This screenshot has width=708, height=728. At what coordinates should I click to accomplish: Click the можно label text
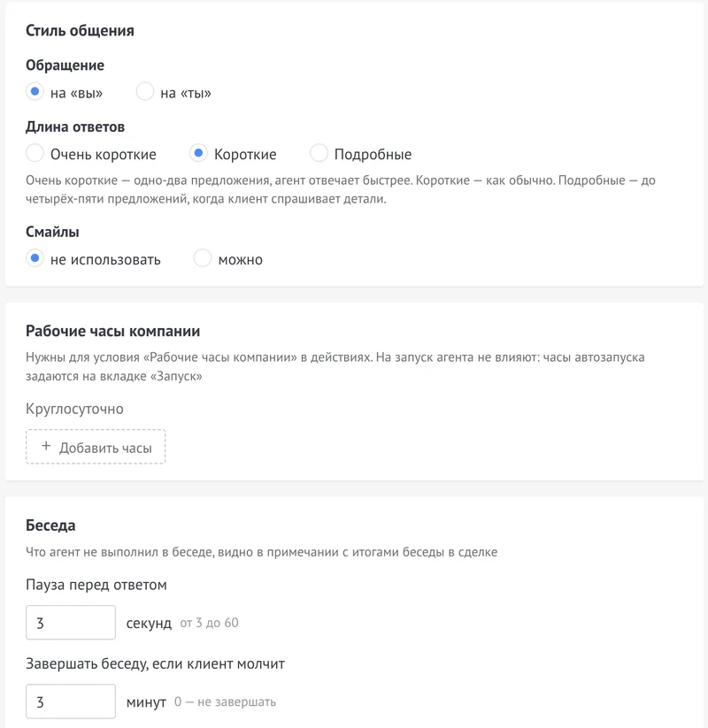point(241,260)
